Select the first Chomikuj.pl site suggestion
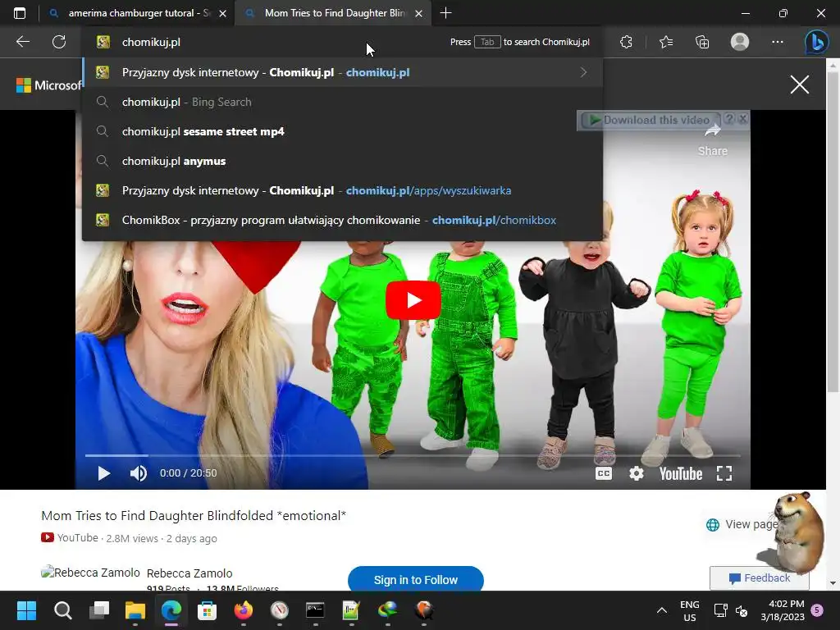 (342, 72)
